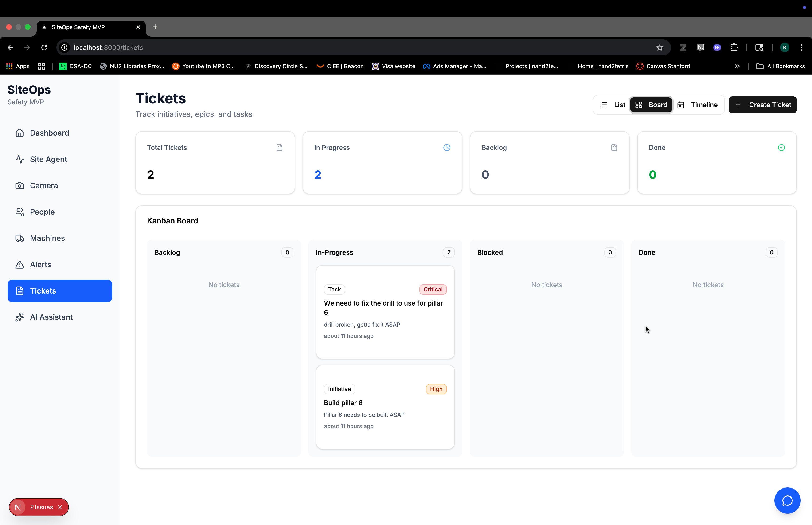Image resolution: width=812 pixels, height=525 pixels.
Task: Select the Board view toggle
Action: click(x=651, y=105)
